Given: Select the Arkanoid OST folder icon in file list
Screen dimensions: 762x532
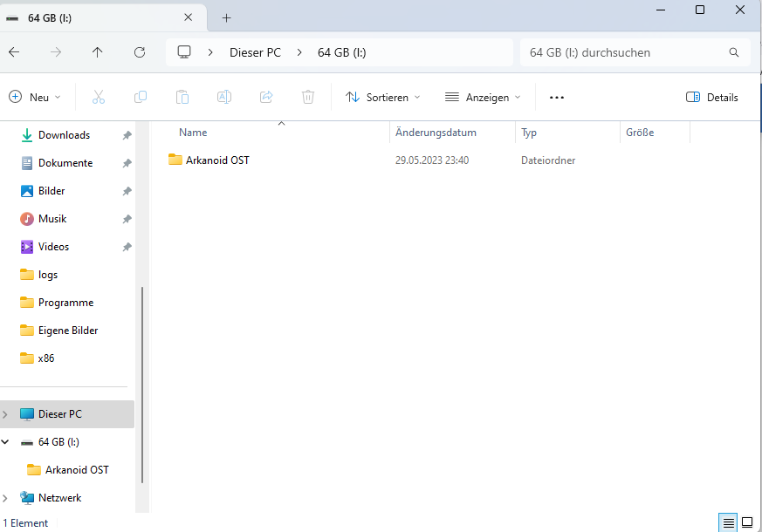Looking at the screenshot, I should 175,160.
